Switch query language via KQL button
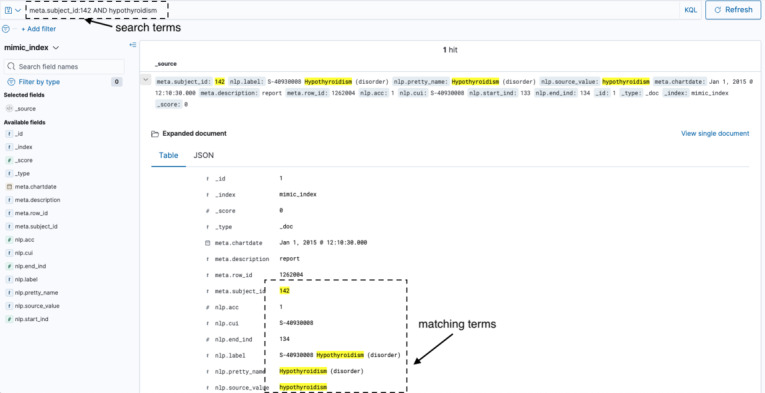Image resolution: width=765 pixels, height=393 pixels. pyautogui.click(x=690, y=10)
